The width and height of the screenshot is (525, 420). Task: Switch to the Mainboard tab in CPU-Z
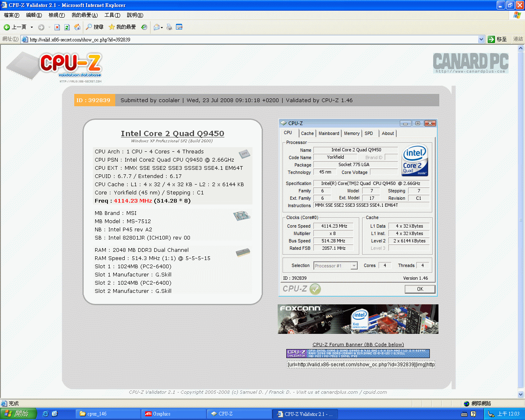(x=329, y=133)
